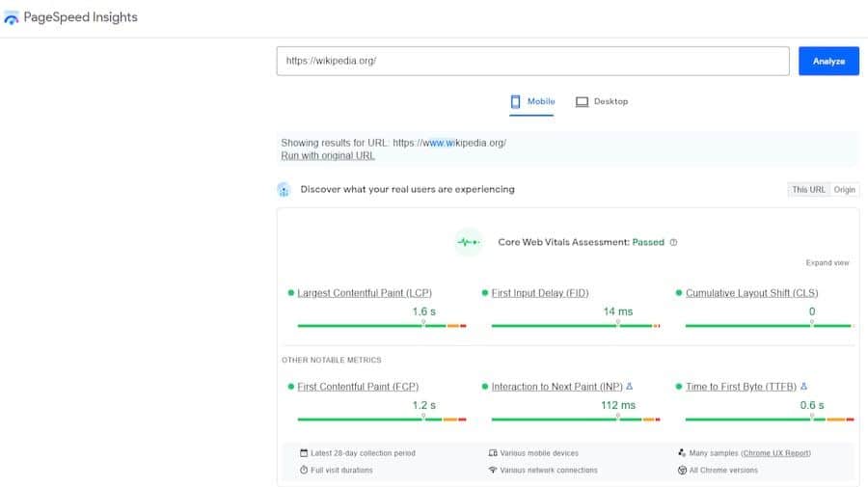
Task: Click the experimental flask icon beside INP
Action: (630, 386)
